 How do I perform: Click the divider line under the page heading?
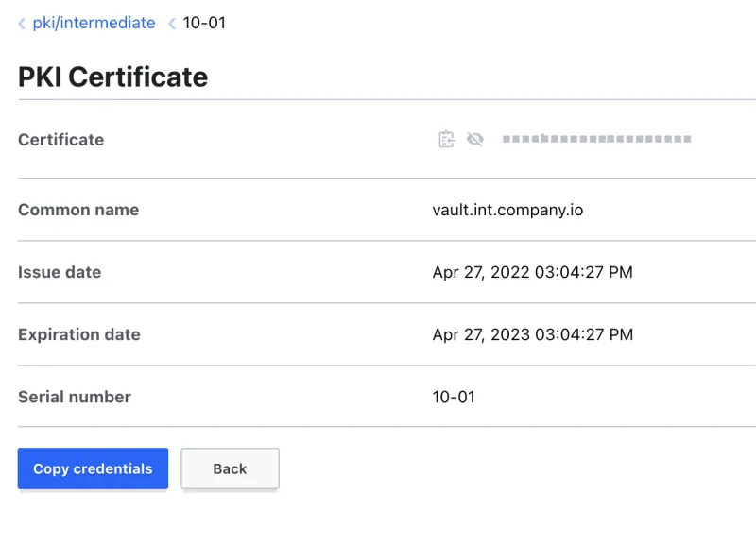[378, 99]
